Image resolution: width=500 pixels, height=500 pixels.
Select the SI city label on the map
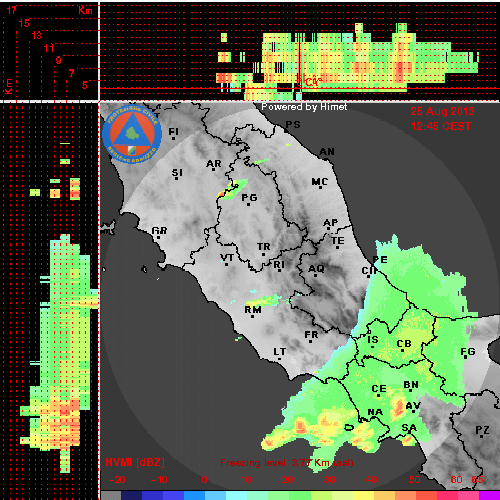click(177, 173)
